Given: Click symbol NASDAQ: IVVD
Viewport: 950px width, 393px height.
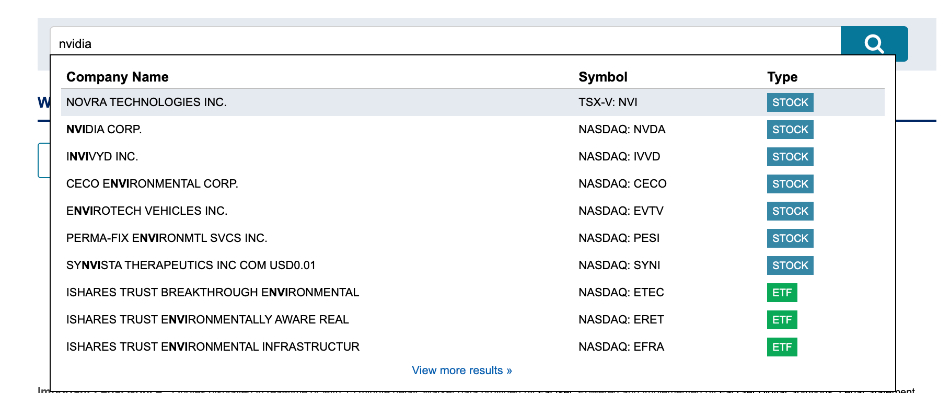Looking at the screenshot, I should (619, 157).
